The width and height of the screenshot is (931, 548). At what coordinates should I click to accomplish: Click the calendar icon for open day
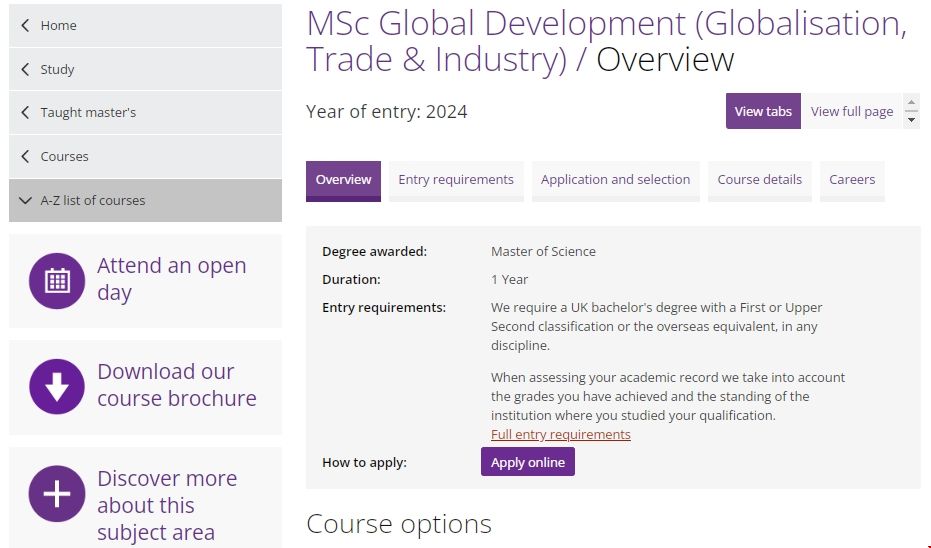57,281
